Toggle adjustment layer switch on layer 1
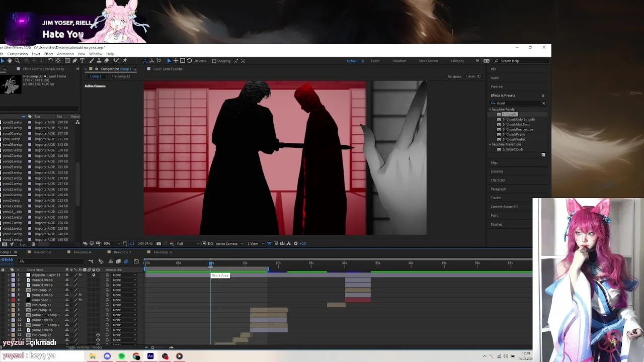The image size is (644, 362). coord(94,275)
